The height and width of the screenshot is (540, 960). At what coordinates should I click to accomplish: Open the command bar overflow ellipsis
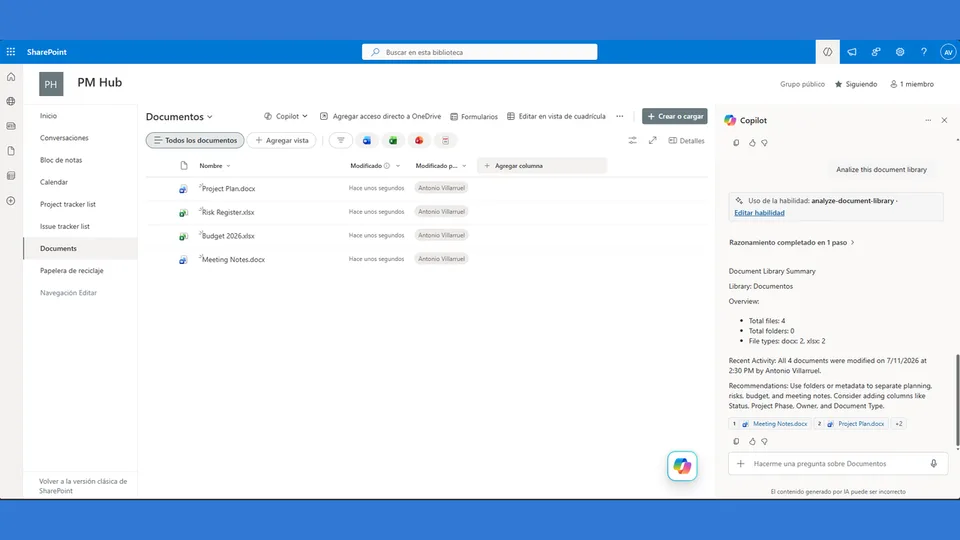coord(620,116)
